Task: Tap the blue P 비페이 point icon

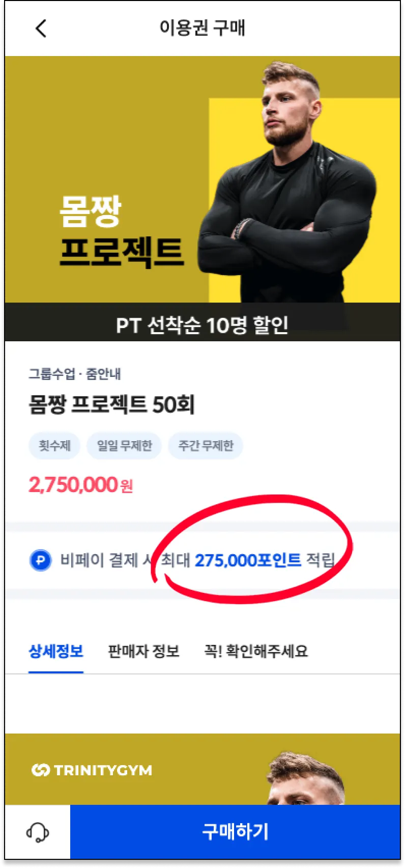Action: click(x=41, y=561)
